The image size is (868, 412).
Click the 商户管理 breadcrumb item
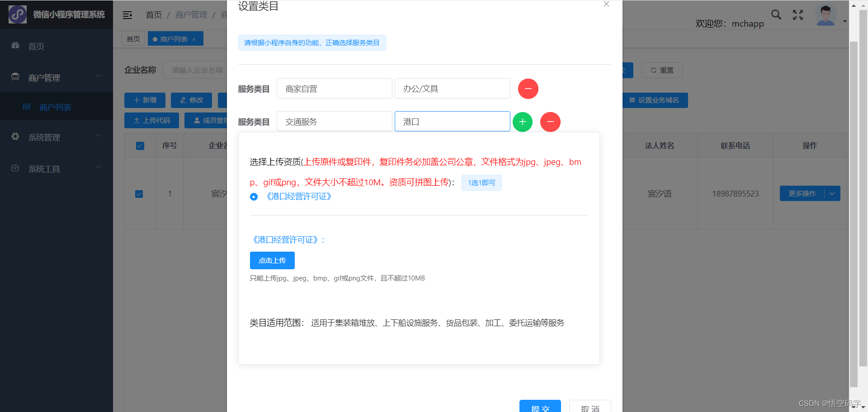point(191,15)
